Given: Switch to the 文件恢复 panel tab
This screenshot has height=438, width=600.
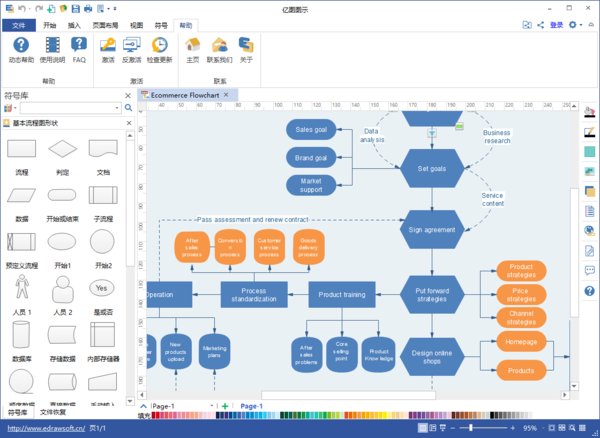Looking at the screenshot, I should point(53,412).
